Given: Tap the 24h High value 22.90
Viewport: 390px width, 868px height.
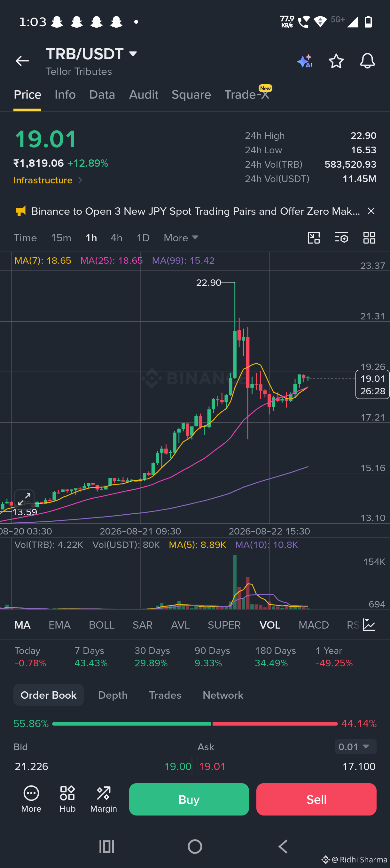Looking at the screenshot, I should [x=363, y=135].
